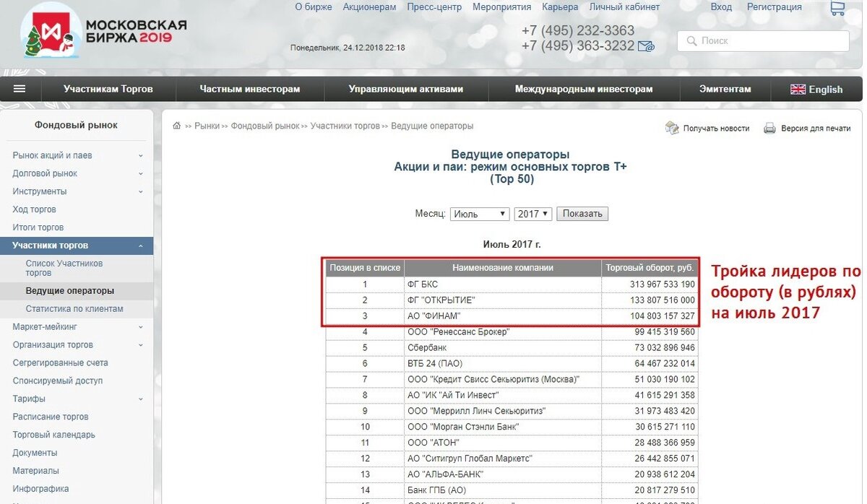
Task: Open Список Участников торгов sidebar item
Action: coord(64,268)
